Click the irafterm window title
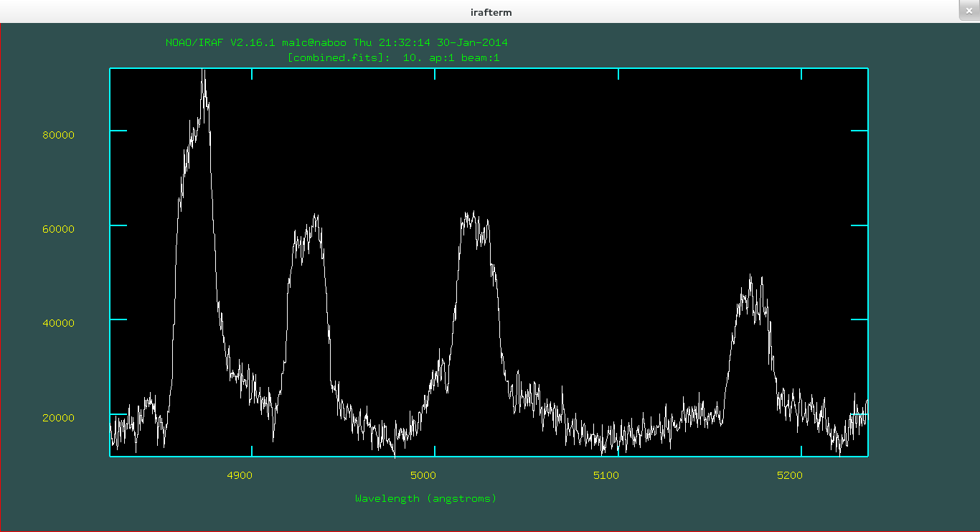 coord(491,12)
